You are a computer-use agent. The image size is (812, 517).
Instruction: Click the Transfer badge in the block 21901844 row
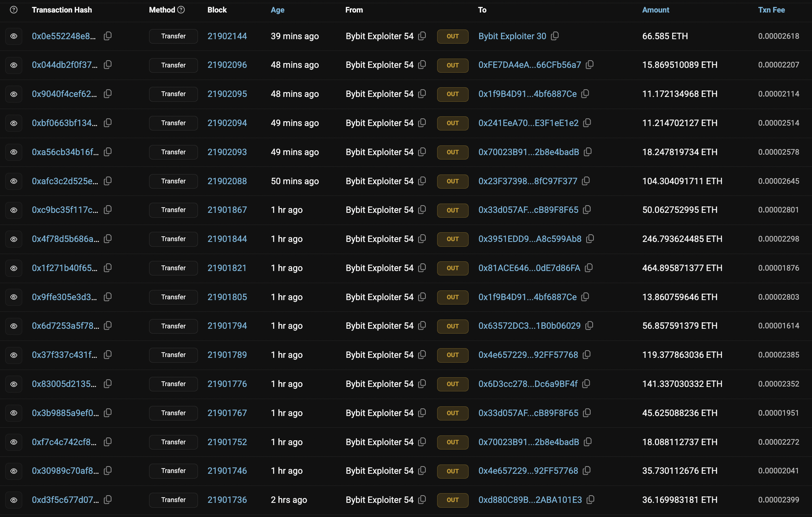(173, 239)
